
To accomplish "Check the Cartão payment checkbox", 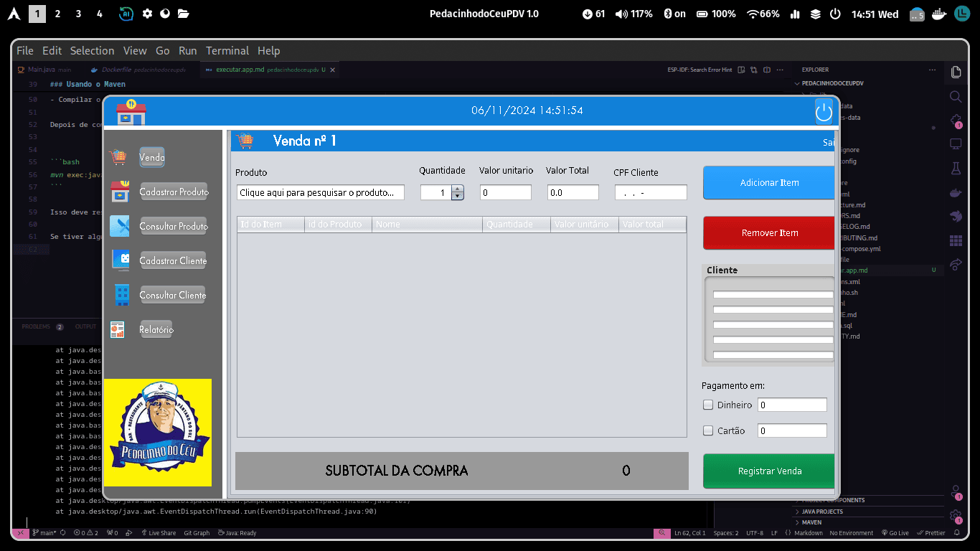I will pyautogui.click(x=708, y=430).
